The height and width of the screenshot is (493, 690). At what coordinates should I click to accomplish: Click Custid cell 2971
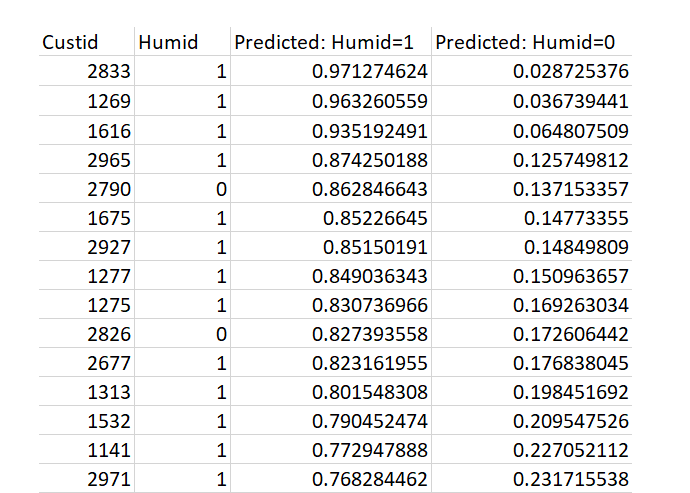tap(87, 478)
